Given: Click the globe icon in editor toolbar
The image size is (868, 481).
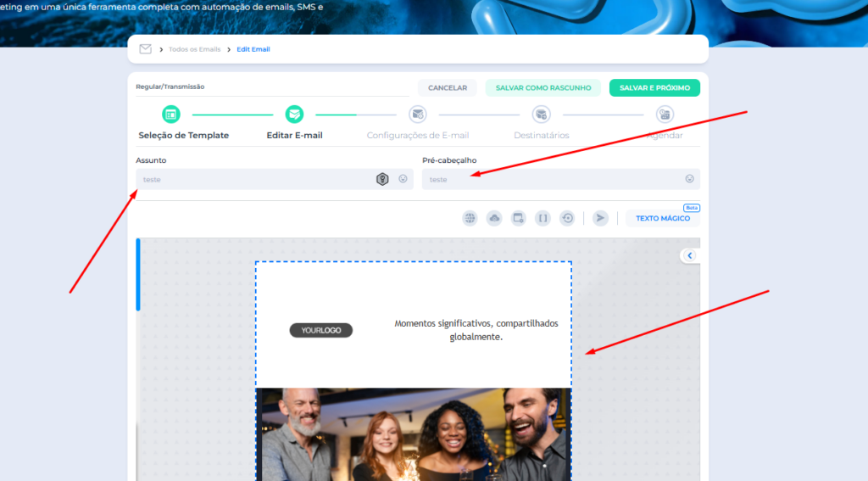Looking at the screenshot, I should click(x=470, y=218).
